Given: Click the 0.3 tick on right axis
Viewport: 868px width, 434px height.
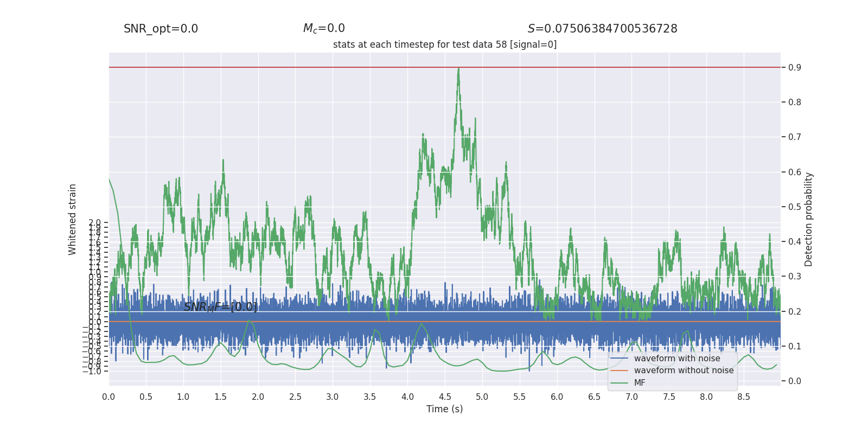Looking at the screenshot, I should 795,277.
